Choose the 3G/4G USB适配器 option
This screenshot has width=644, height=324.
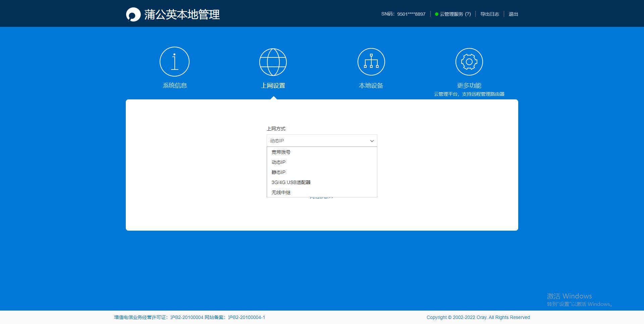coord(291,182)
